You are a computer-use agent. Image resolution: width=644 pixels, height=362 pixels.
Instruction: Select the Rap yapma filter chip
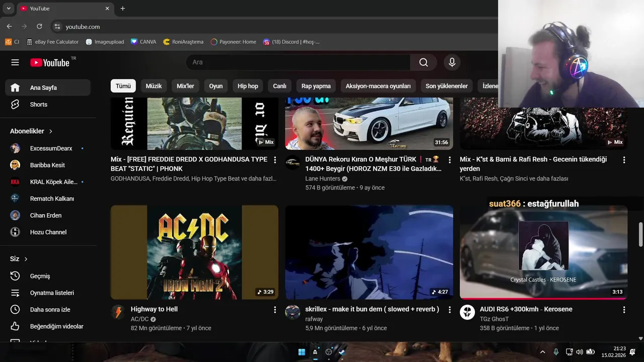pyautogui.click(x=316, y=86)
